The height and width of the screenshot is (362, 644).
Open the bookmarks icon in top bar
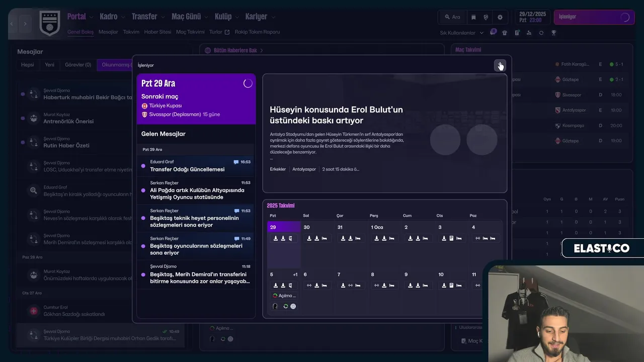(x=473, y=17)
